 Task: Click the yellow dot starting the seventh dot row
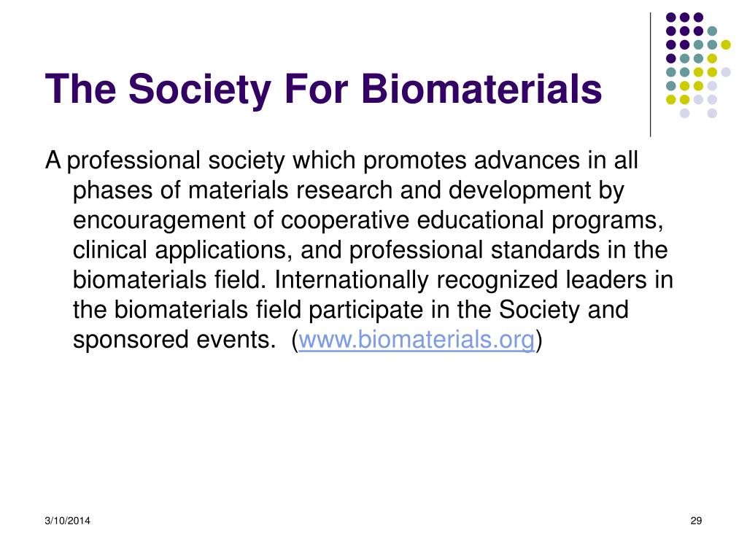[x=671, y=99]
